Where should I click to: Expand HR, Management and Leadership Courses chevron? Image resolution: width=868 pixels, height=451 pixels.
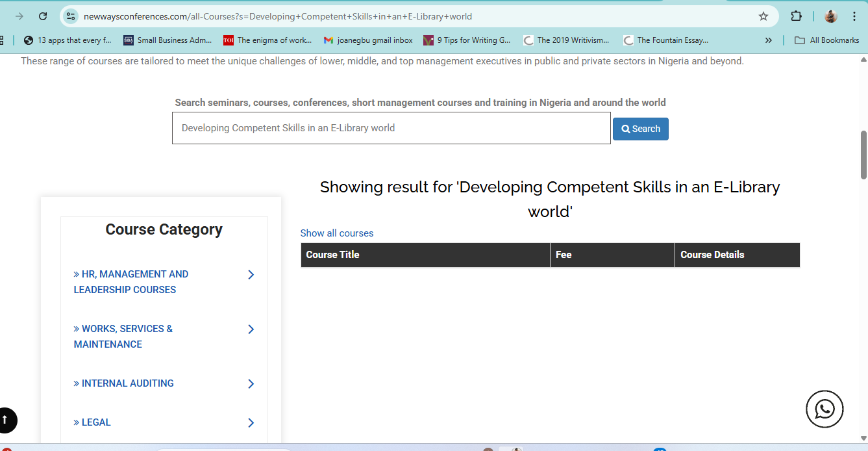pos(251,275)
